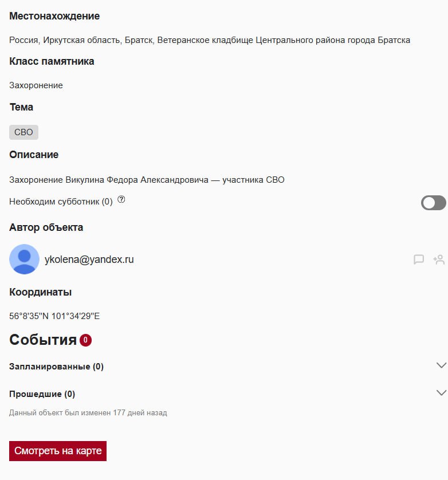Enable the Необходим субботник switch
This screenshot has height=480, width=448.
pos(433,203)
